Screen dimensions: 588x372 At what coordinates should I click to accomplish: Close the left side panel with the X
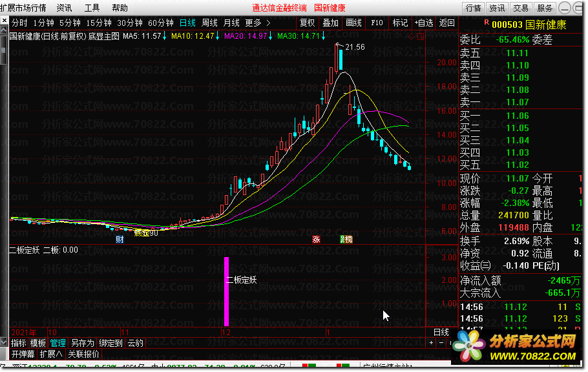coord(4,20)
